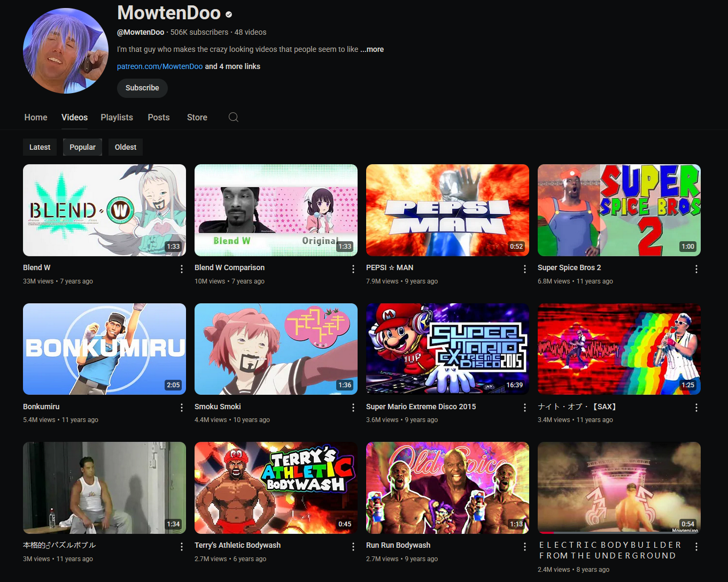This screenshot has height=582, width=728.
Task: Open the Run Run Bodywash title link
Action: coord(398,545)
